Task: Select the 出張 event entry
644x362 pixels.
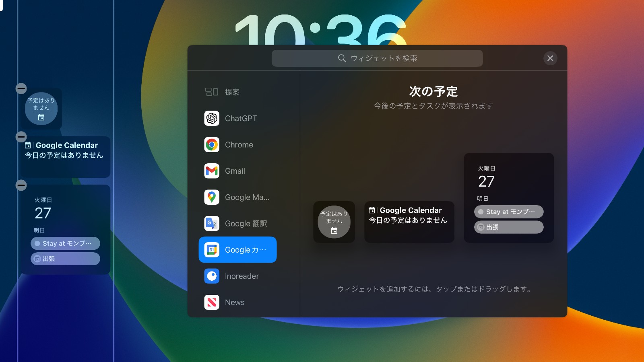Action: 65,259
